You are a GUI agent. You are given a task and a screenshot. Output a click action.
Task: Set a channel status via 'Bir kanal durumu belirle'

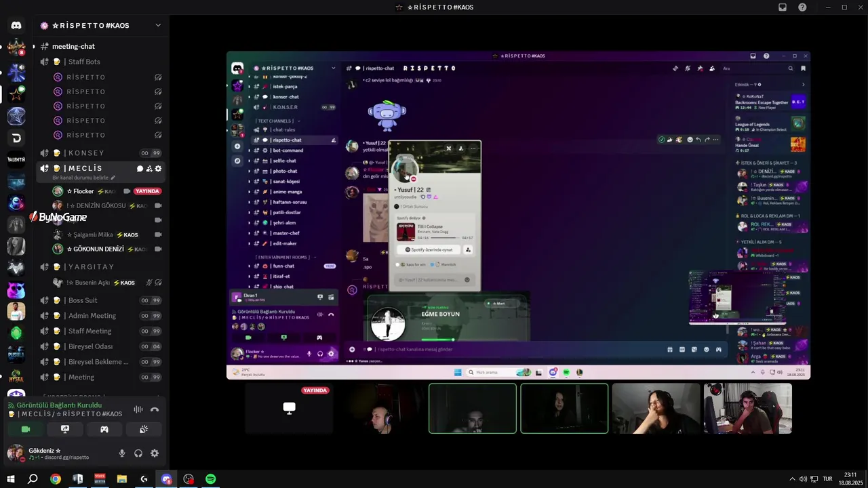coord(84,178)
